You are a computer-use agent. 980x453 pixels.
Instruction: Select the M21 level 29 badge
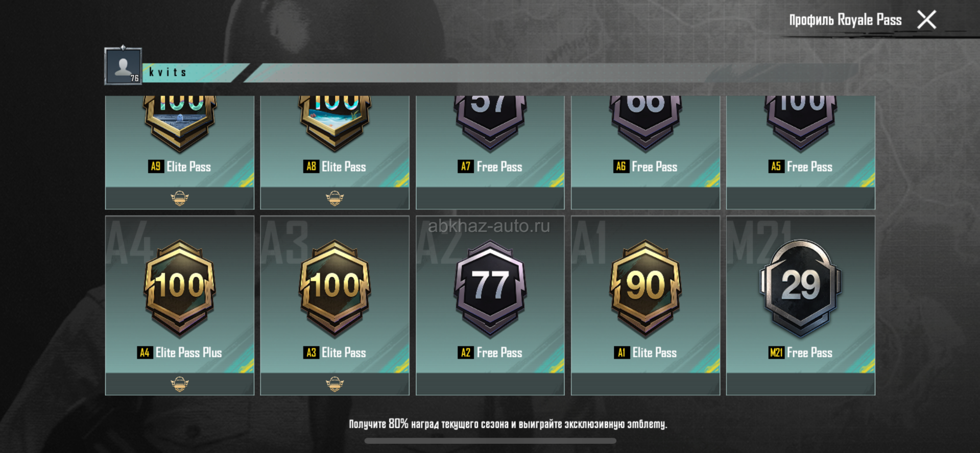(x=801, y=287)
